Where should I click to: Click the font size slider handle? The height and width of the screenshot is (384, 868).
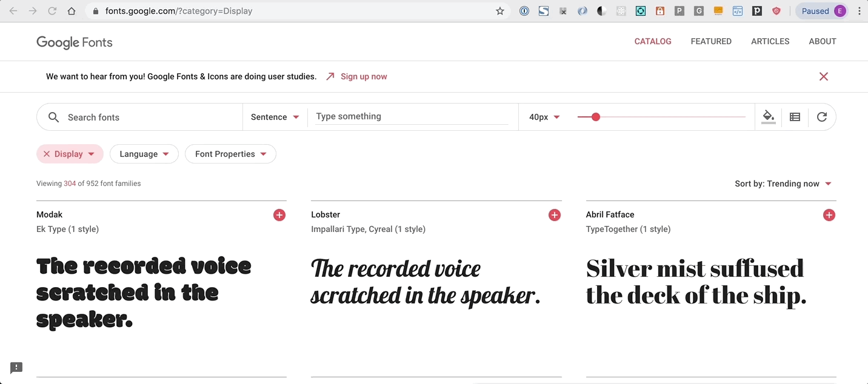[x=595, y=117]
